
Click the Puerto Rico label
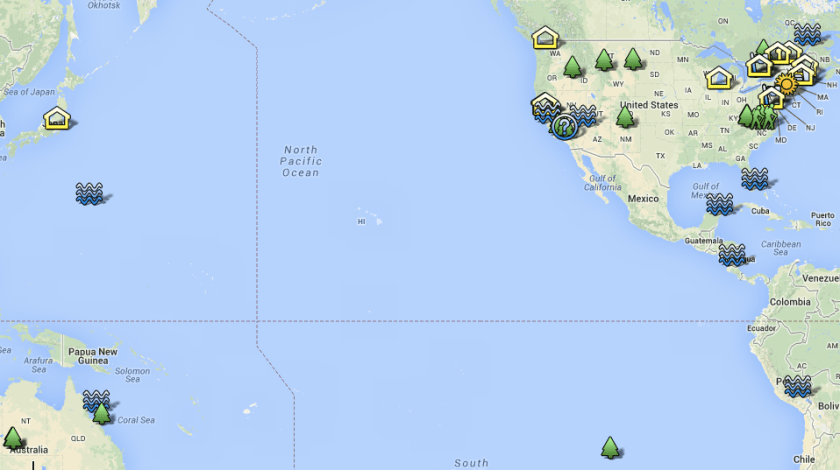823,219
